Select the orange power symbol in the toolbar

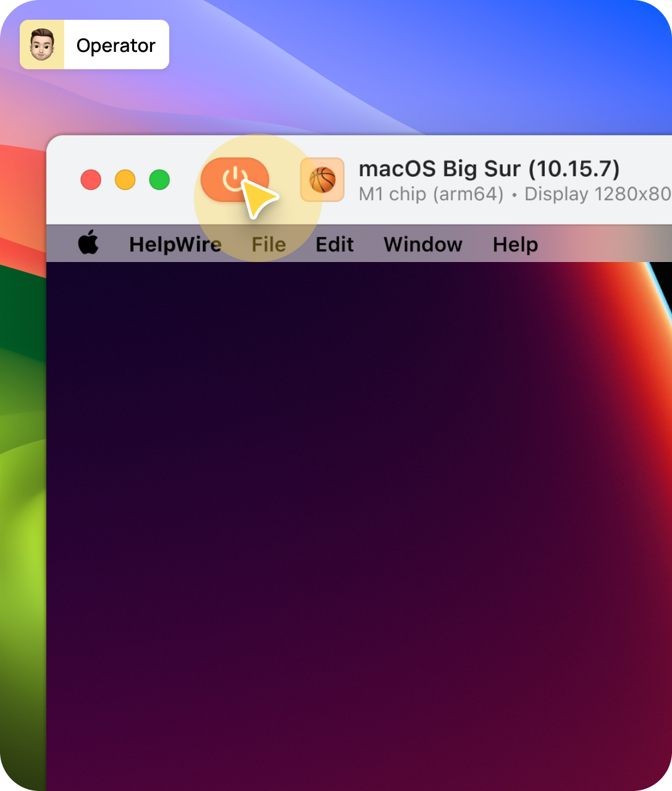pyautogui.click(x=233, y=180)
